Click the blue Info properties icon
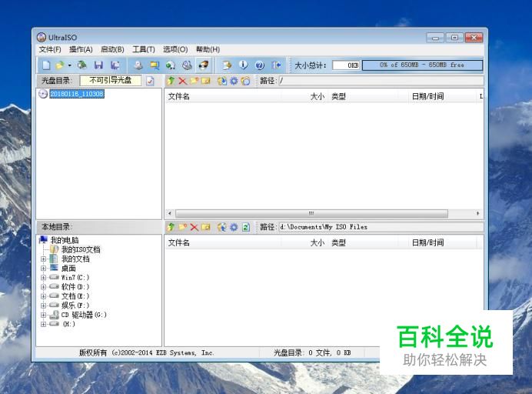Screen dimensions: 532x394 click(243, 65)
